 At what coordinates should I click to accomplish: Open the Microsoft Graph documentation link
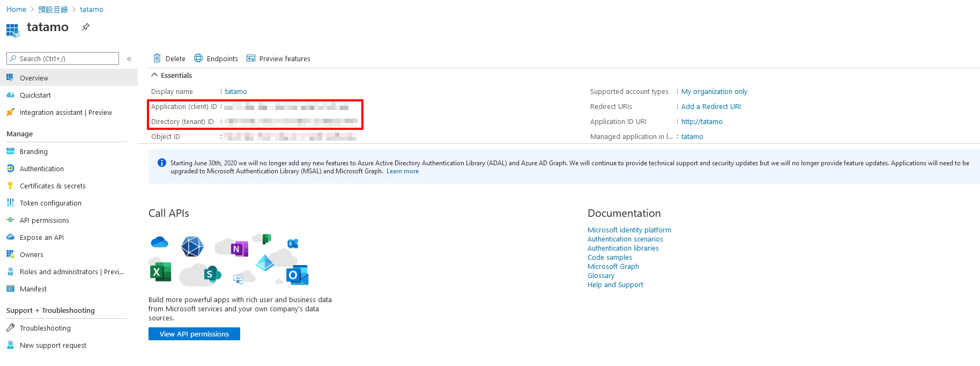(x=613, y=266)
